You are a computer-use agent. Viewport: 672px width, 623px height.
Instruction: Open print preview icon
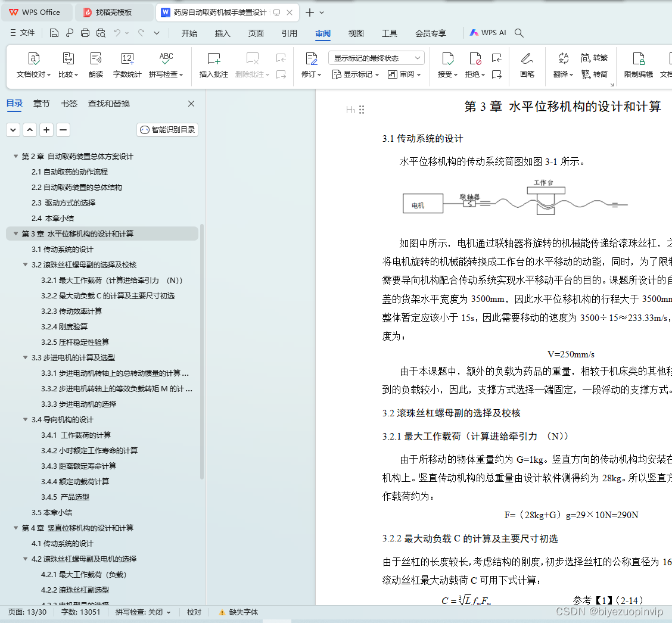pos(101,33)
